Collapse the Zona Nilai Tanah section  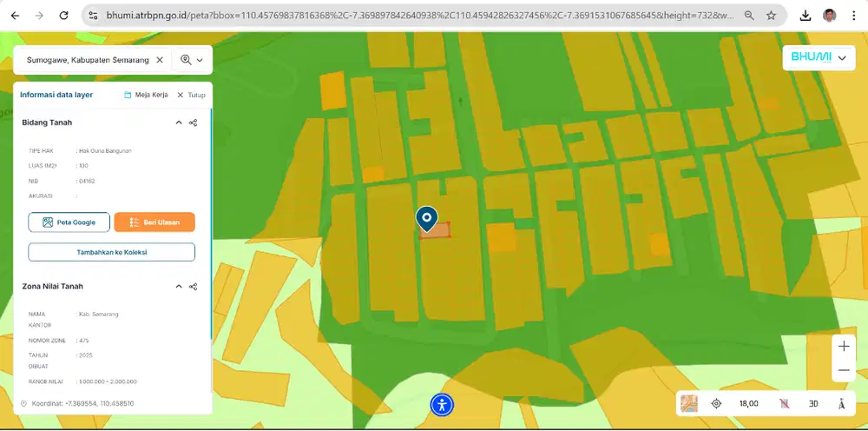[x=179, y=286]
